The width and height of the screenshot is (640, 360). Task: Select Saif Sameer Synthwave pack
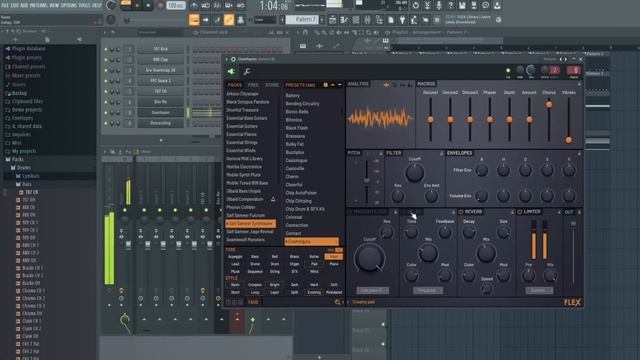pyautogui.click(x=250, y=224)
